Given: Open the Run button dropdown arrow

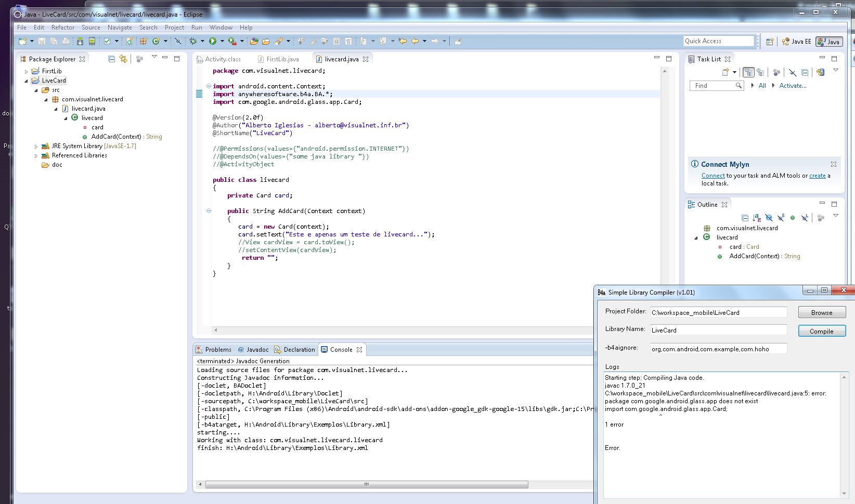Looking at the screenshot, I should pos(222,41).
